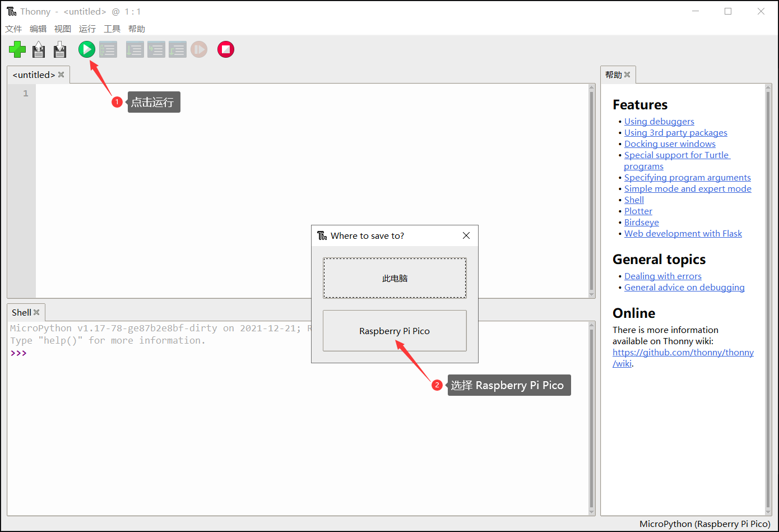The height and width of the screenshot is (532, 779).
Task: Click inside the code editor text area
Action: (312, 191)
